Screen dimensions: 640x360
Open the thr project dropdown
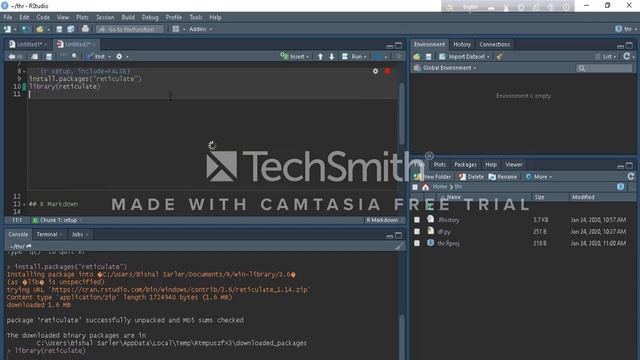pyautogui.click(x=626, y=29)
